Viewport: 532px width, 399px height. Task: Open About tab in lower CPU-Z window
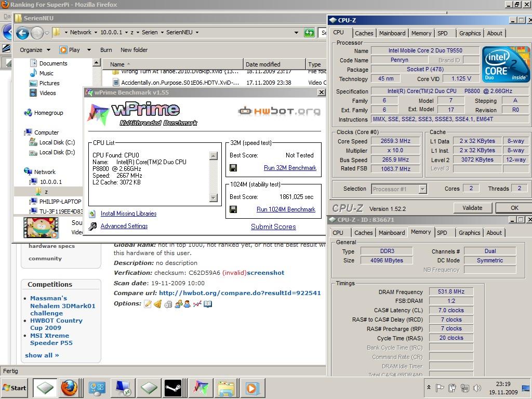point(494,233)
